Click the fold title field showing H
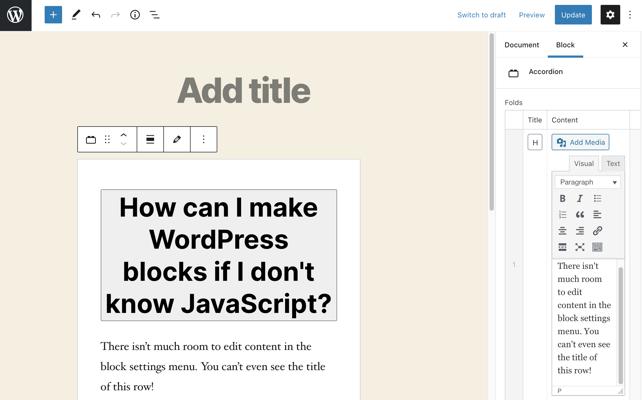The height and width of the screenshot is (400, 642). [x=535, y=142]
